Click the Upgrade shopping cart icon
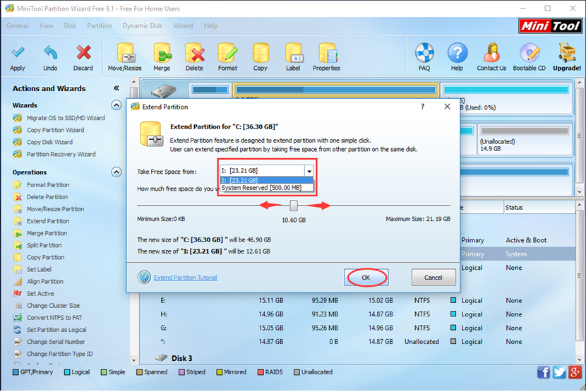Viewport: 586px width, 392px height. [567, 53]
